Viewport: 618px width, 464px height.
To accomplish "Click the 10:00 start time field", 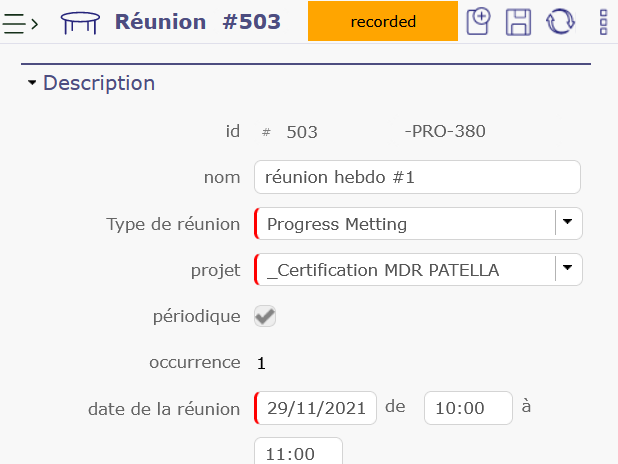I will (x=468, y=408).
